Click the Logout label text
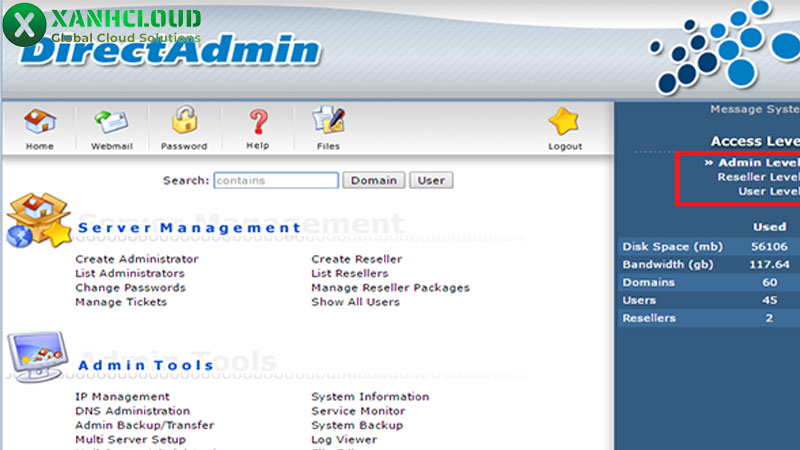Screen dimensions: 800x450 (x=565, y=146)
